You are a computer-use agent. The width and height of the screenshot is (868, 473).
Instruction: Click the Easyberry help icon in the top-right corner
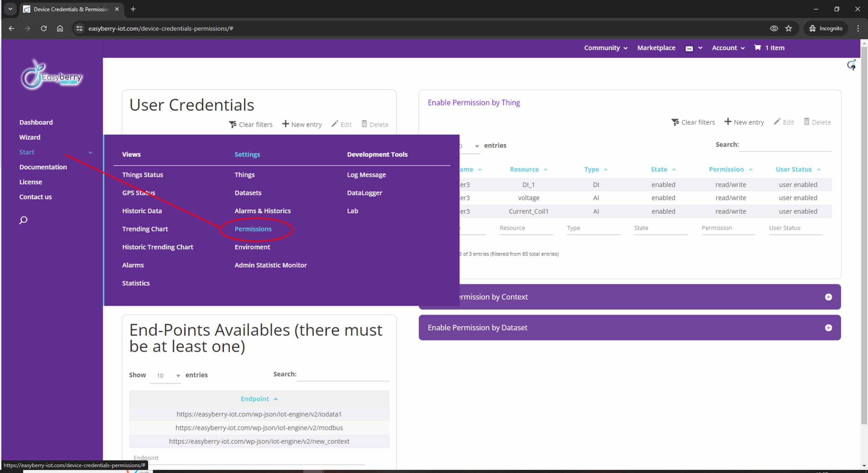[851, 64]
